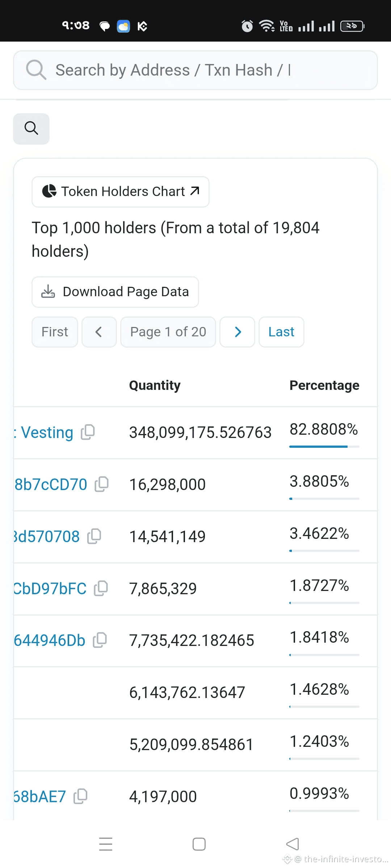Open Android recent apps menu
This screenshot has width=391, height=868.
pos(106,844)
